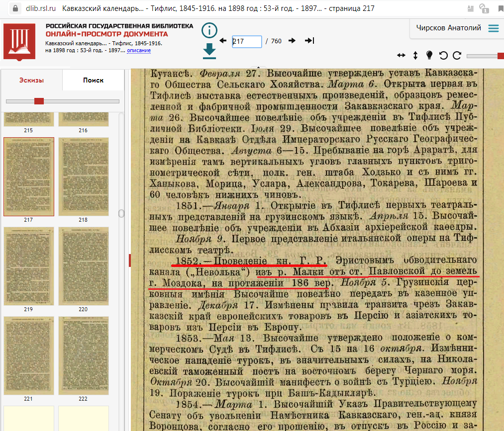
Task: Open the hamburger menu beside the user name
Action: (x=494, y=28)
